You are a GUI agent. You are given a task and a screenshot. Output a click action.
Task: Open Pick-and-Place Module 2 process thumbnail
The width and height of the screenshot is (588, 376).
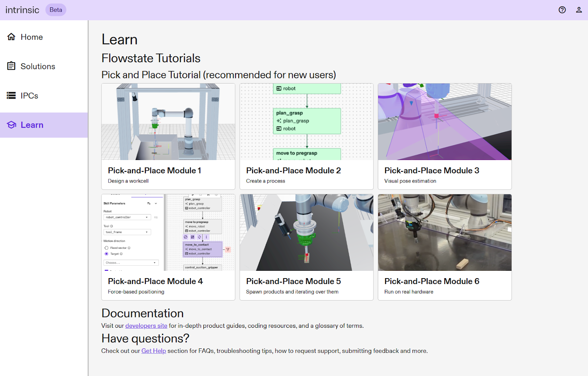click(x=306, y=122)
